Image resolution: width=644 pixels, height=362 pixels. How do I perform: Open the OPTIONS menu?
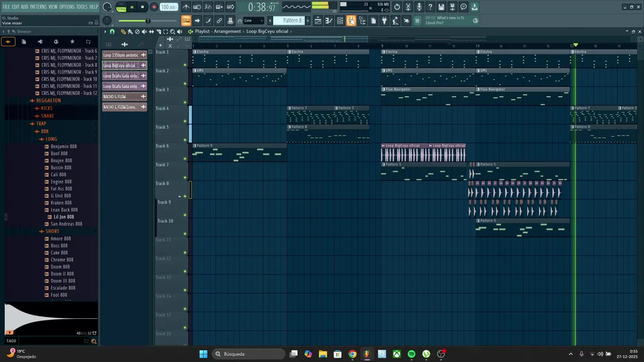coord(67,7)
